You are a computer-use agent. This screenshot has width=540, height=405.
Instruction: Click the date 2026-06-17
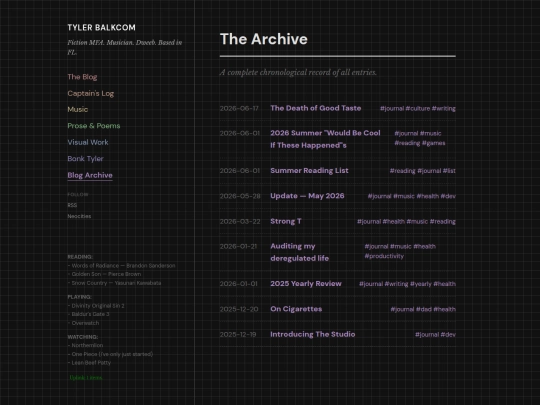(x=239, y=108)
